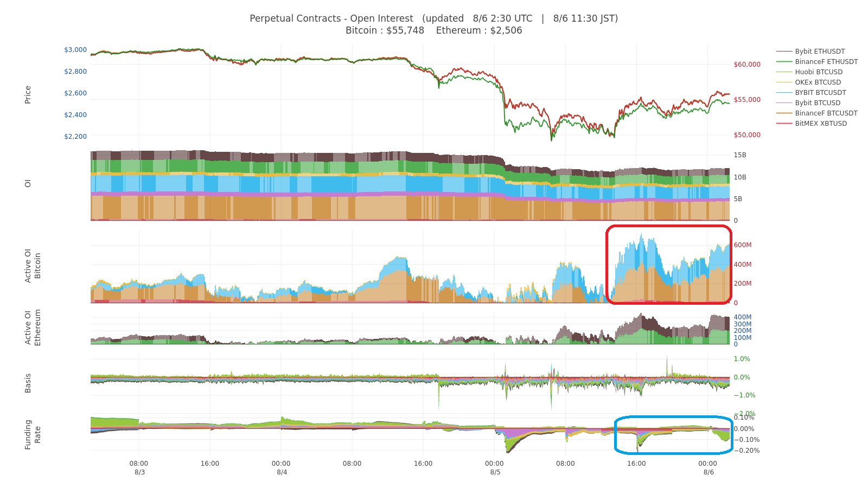Click the blue highlighted funding rate region

673,434
